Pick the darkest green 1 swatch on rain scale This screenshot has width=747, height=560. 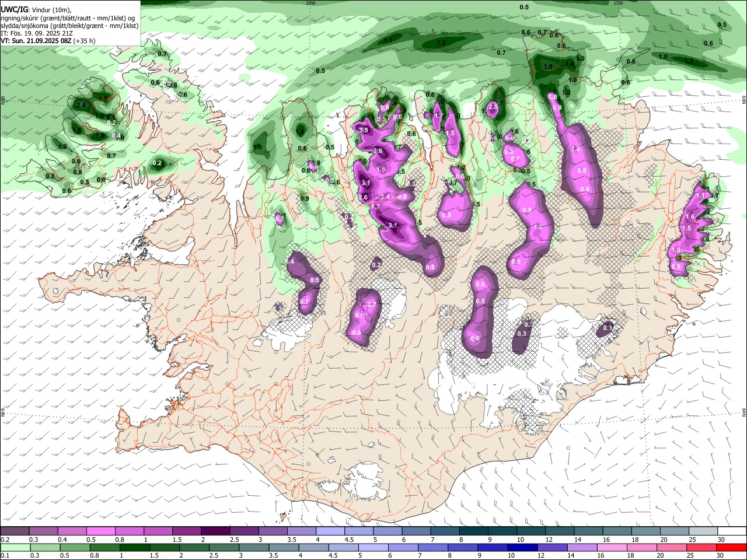pyautogui.click(x=134, y=548)
